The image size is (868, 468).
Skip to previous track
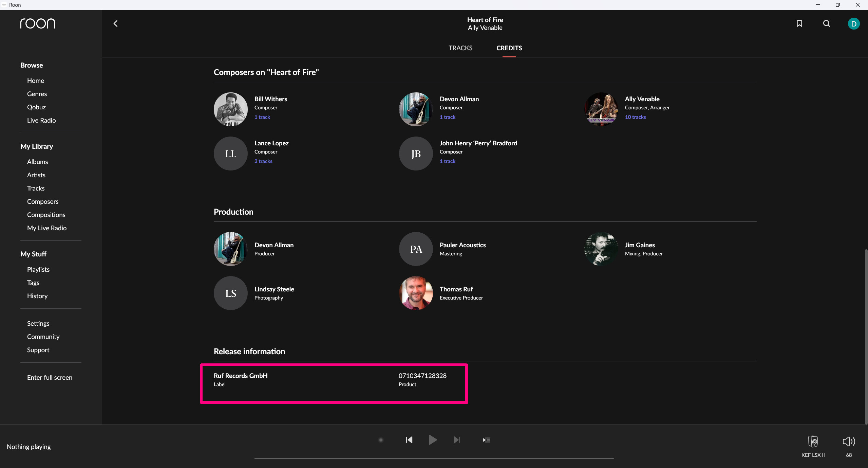(409, 440)
